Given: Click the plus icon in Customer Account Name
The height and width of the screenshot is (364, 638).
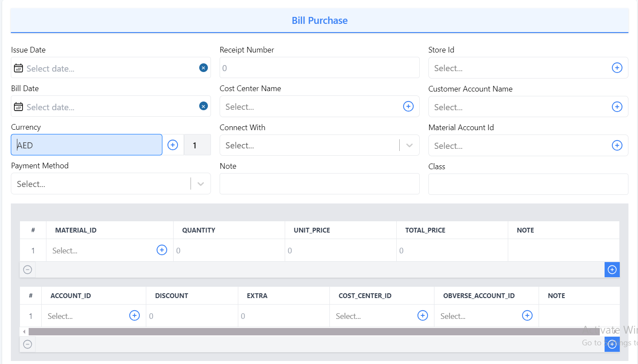Looking at the screenshot, I should (x=617, y=107).
